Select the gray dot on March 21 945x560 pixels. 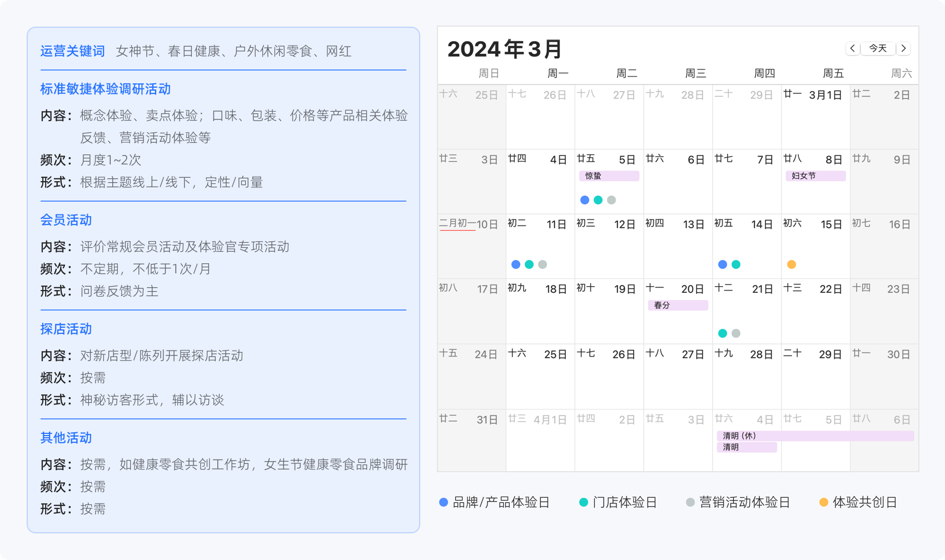736,333
